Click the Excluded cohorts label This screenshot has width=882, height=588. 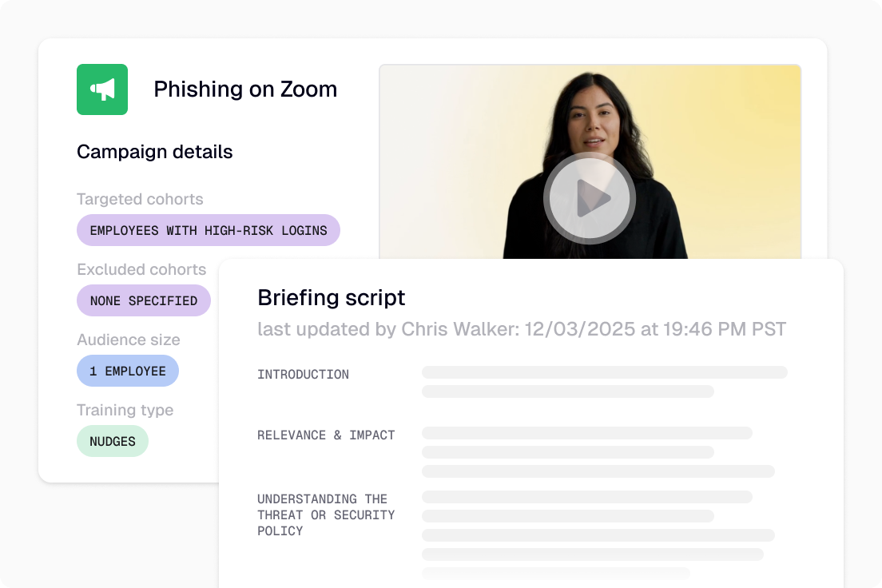click(141, 269)
